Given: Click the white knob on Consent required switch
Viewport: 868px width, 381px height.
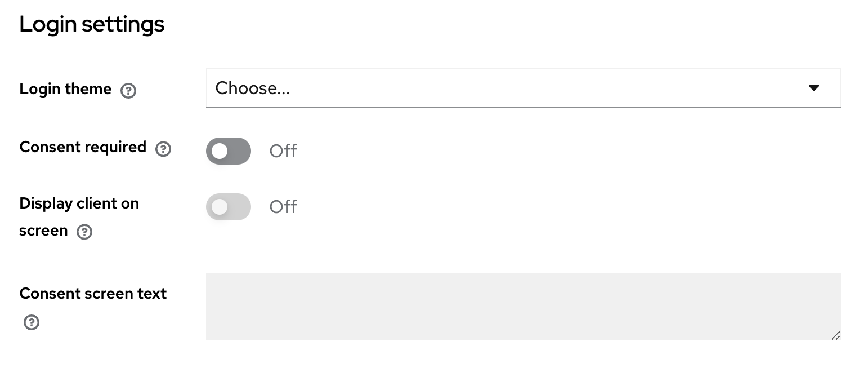Looking at the screenshot, I should pyautogui.click(x=220, y=151).
